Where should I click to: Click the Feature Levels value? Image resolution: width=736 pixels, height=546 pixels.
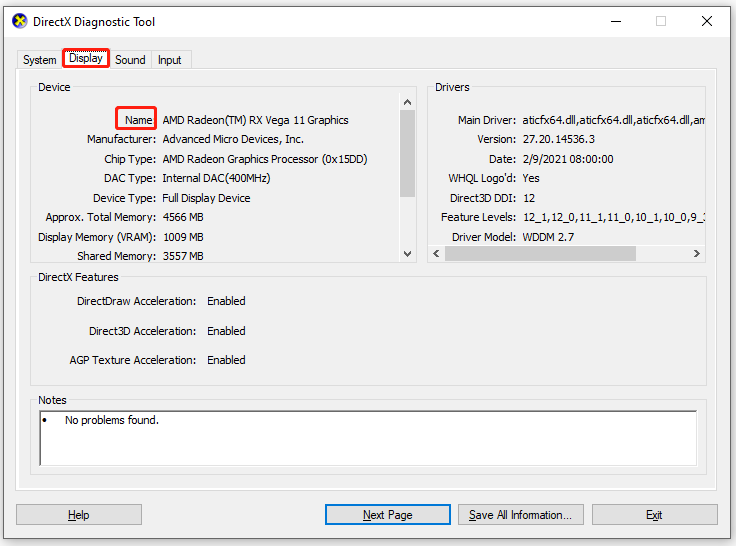613,217
